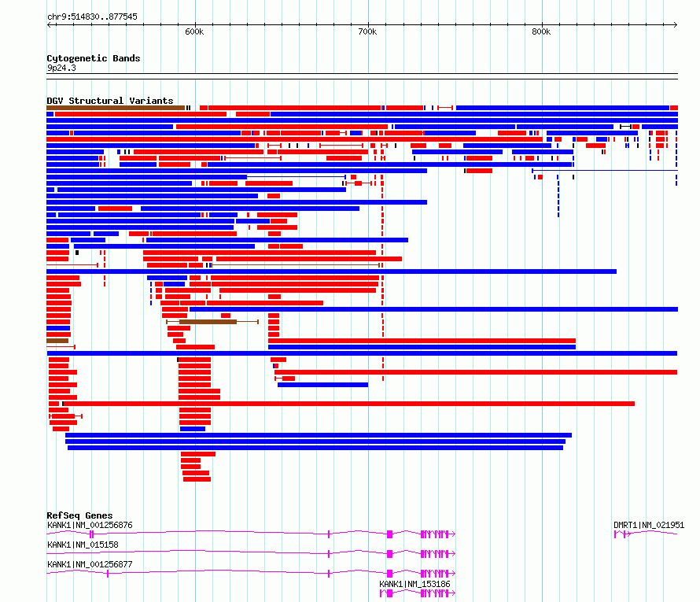Click the 800k ruler tick label
700x602 pixels.
click(541, 31)
